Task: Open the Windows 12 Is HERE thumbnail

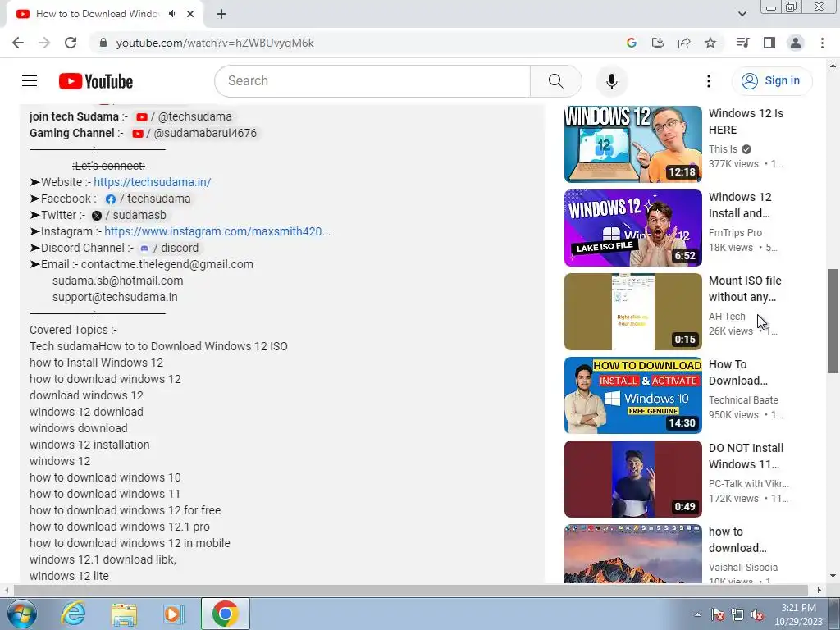Action: [x=632, y=144]
